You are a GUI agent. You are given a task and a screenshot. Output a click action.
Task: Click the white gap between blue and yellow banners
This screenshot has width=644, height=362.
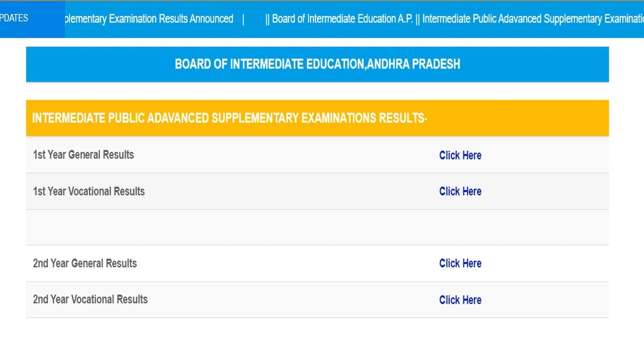pos(317,92)
